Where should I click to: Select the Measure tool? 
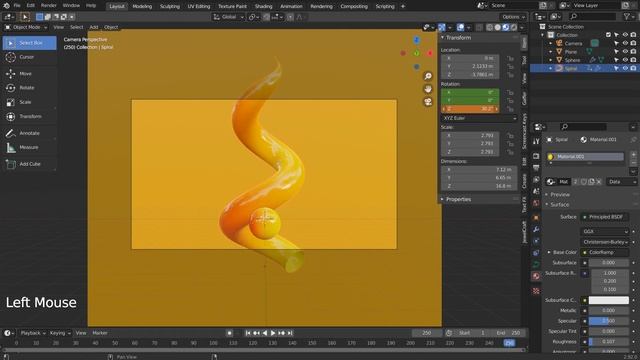point(29,147)
